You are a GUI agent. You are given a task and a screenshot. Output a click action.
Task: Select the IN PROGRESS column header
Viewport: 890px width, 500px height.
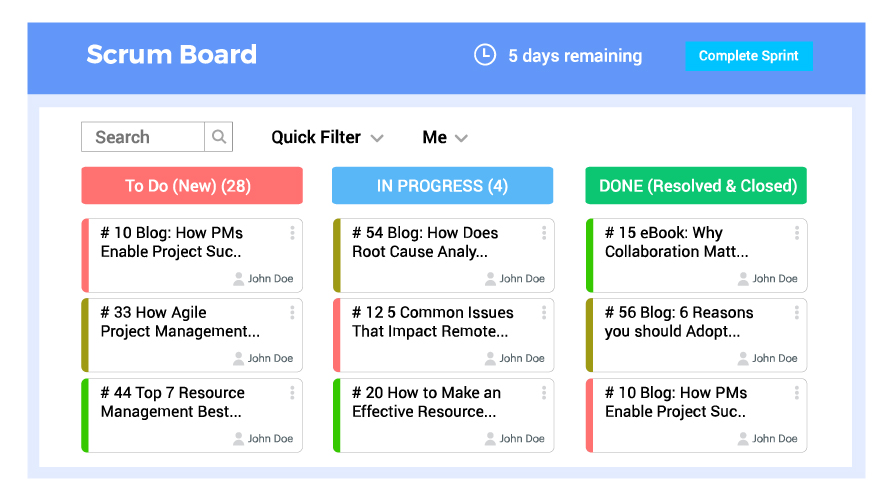pyautogui.click(x=442, y=186)
